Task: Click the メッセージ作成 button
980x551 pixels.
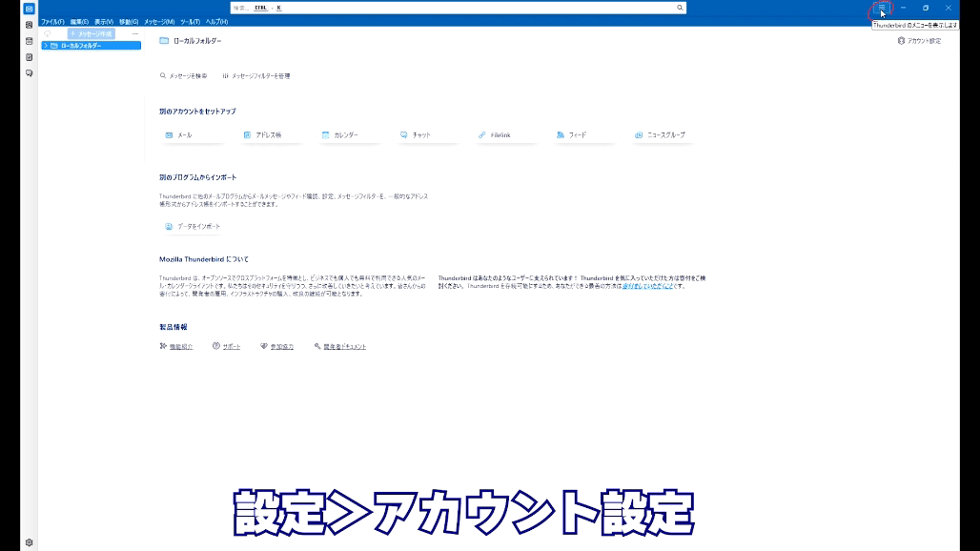Action: (x=92, y=33)
